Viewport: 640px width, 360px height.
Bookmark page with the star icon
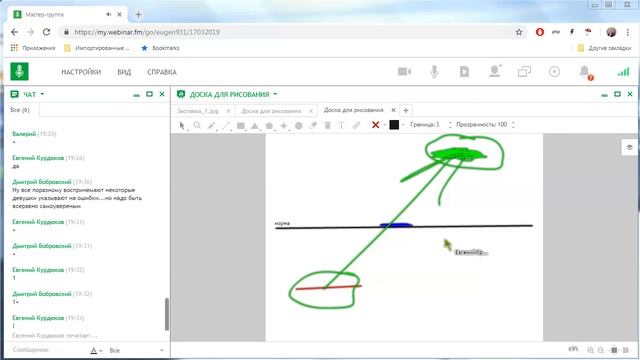519,32
